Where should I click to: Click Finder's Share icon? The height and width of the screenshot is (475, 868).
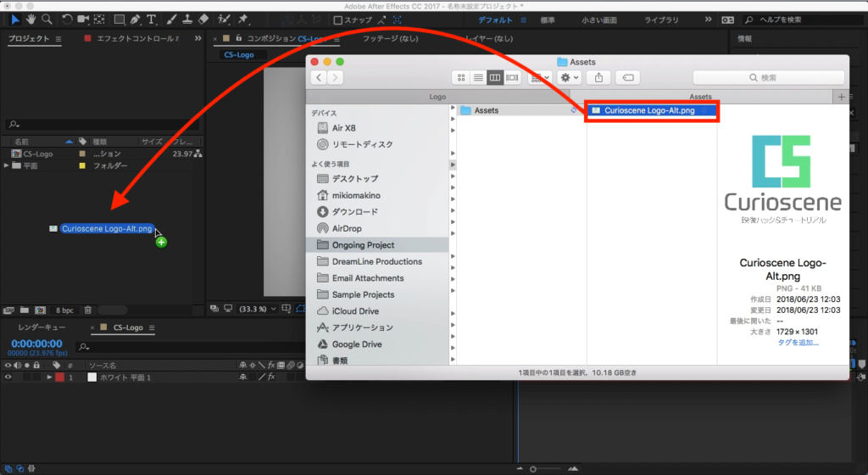598,77
